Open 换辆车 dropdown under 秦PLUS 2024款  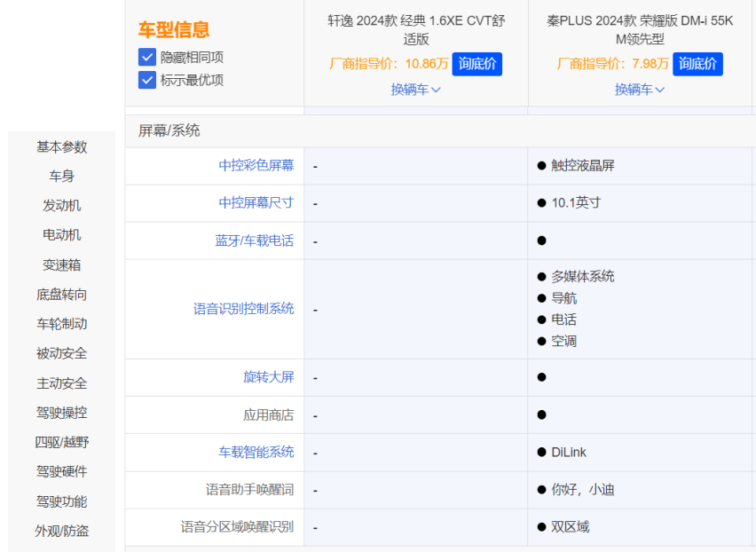(x=640, y=90)
